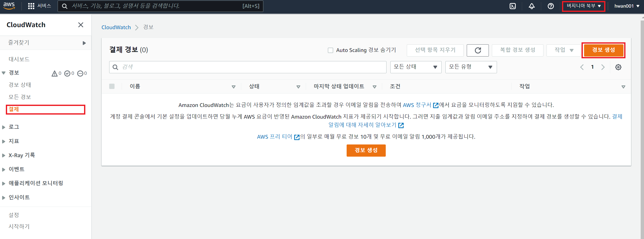The image size is (644, 239).
Task: Open table preferences gear icon
Action: click(618, 67)
